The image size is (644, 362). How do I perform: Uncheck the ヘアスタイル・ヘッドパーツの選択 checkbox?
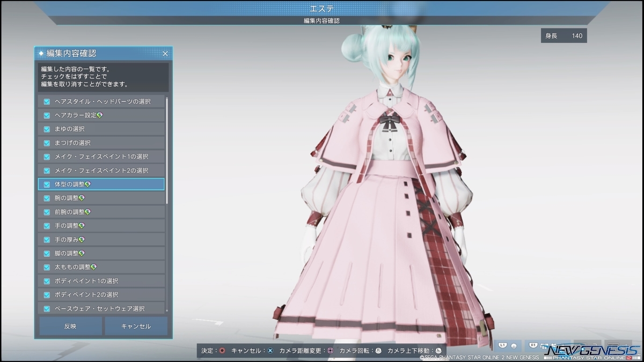point(47,101)
